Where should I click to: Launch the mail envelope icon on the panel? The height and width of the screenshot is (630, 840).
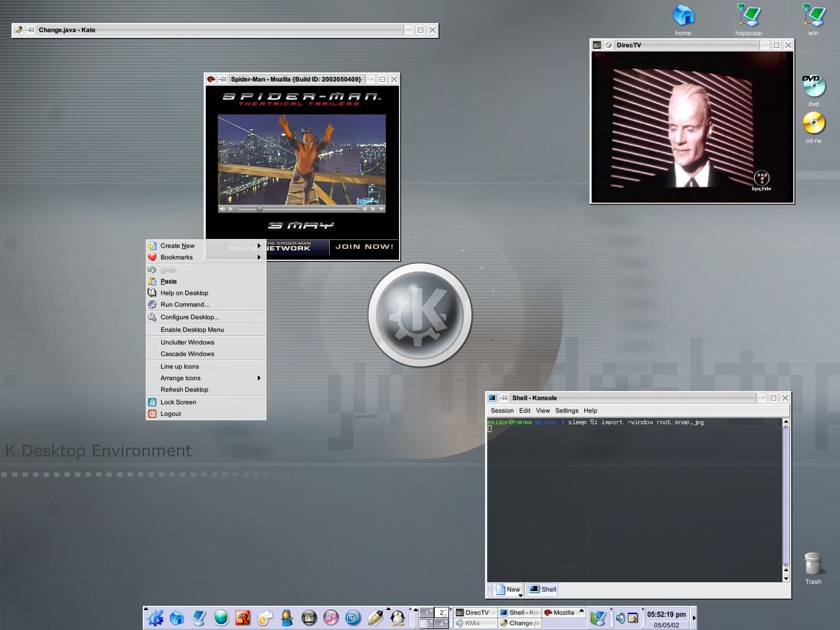265,618
